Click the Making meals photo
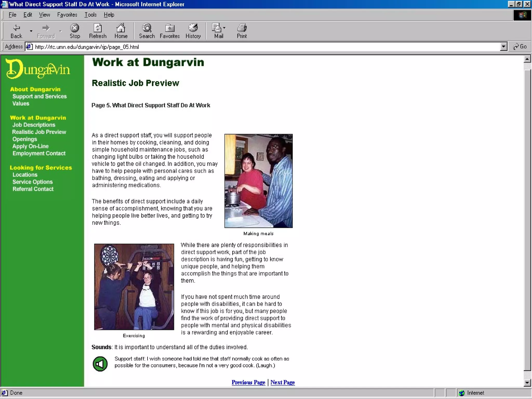Viewport: 532px width, 399px height. coord(258,181)
